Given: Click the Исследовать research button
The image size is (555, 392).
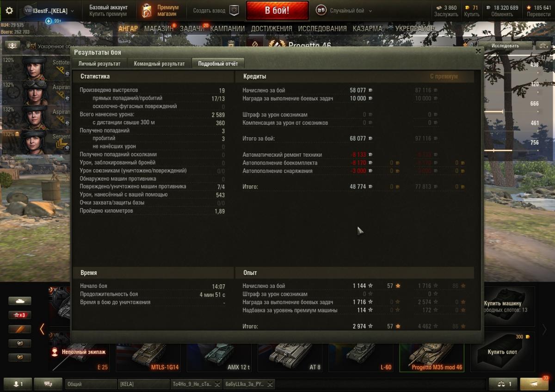Looking at the screenshot, I should pos(505,45).
